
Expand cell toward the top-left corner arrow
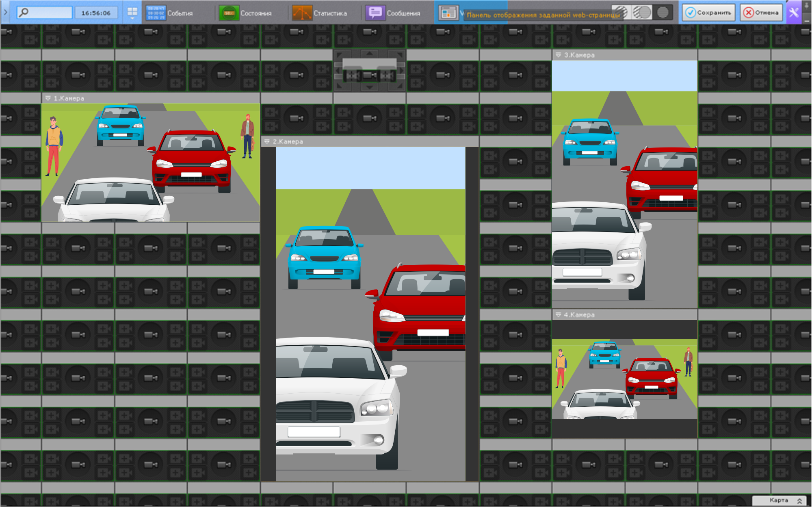tap(339, 54)
